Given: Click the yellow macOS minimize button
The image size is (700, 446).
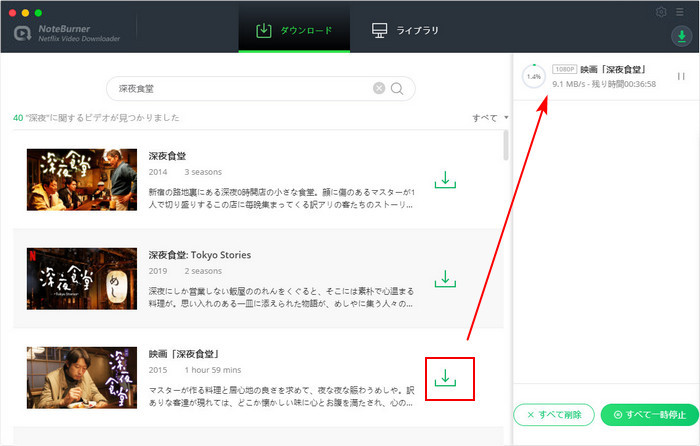Looking at the screenshot, I should 25,13.
